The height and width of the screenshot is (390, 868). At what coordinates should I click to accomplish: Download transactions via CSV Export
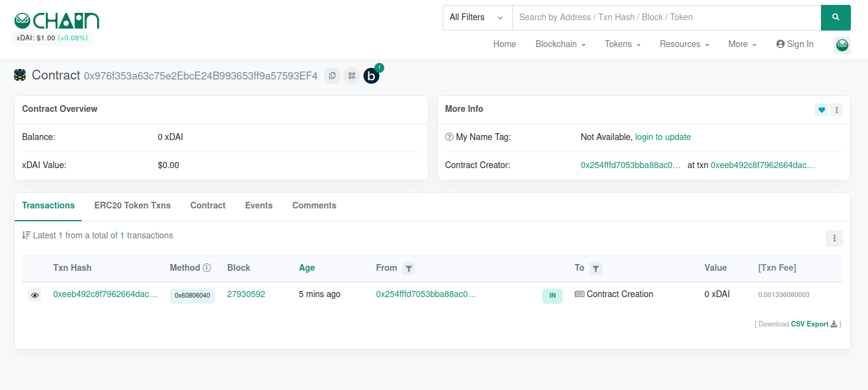click(x=809, y=323)
